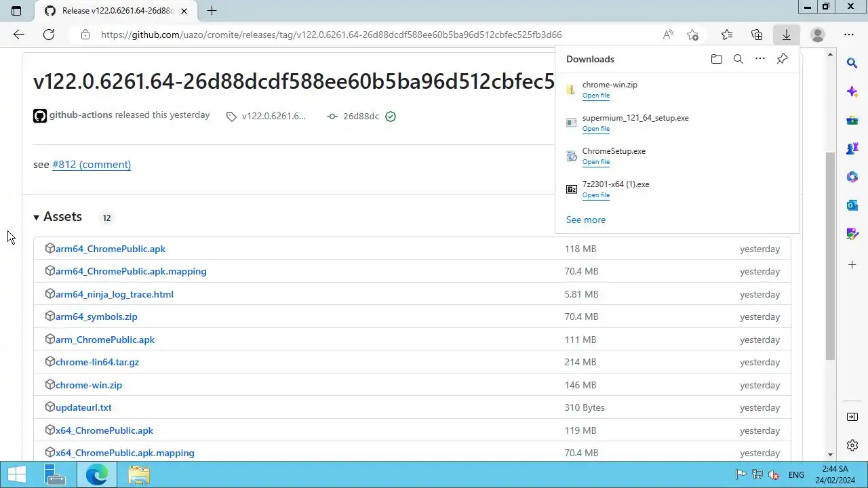Open github-actions author link
The image size is (868, 488).
click(x=81, y=115)
